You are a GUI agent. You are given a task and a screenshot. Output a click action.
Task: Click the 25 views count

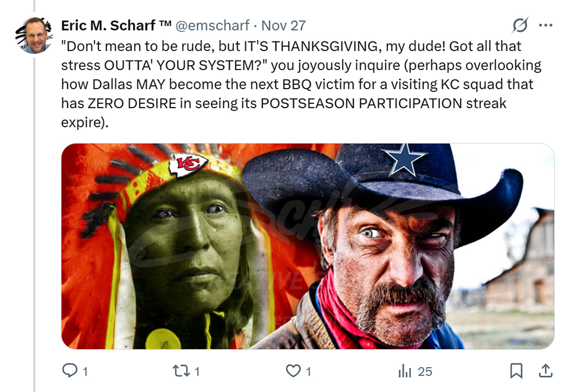(x=425, y=372)
